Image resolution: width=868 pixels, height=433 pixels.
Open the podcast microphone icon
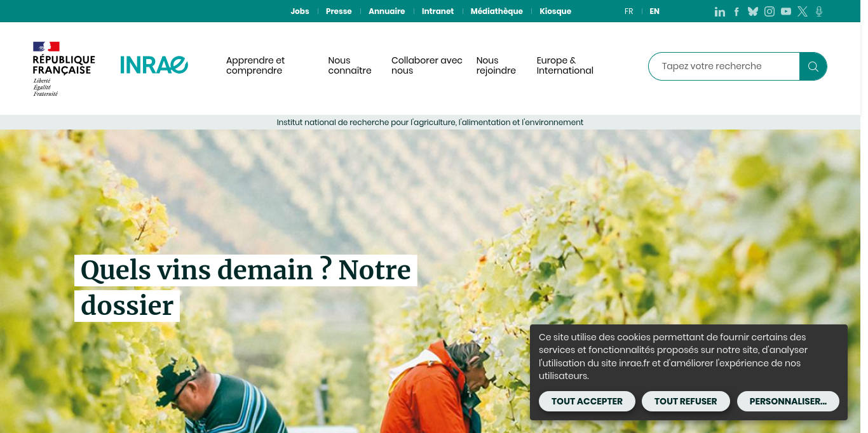[x=819, y=11]
